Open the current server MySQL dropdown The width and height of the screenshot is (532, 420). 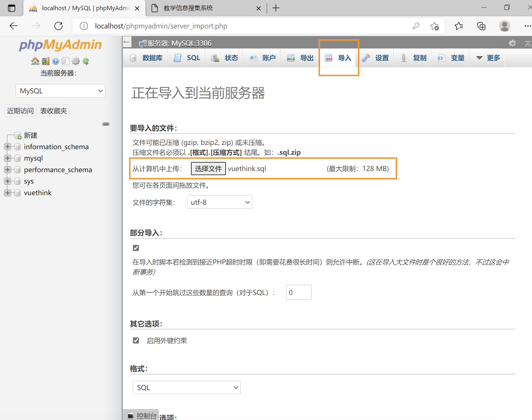[60, 91]
